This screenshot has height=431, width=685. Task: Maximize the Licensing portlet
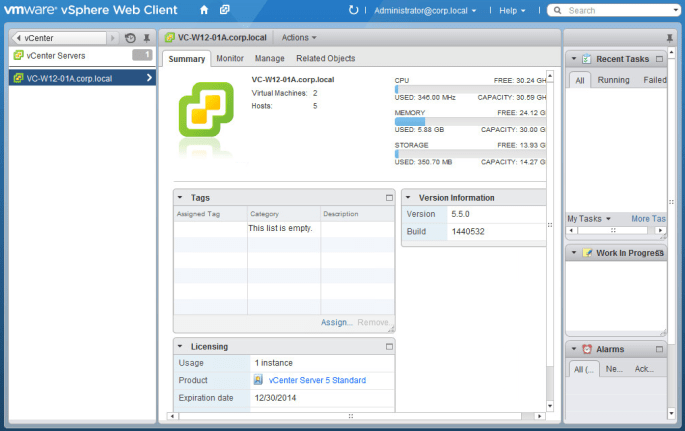[389, 347]
